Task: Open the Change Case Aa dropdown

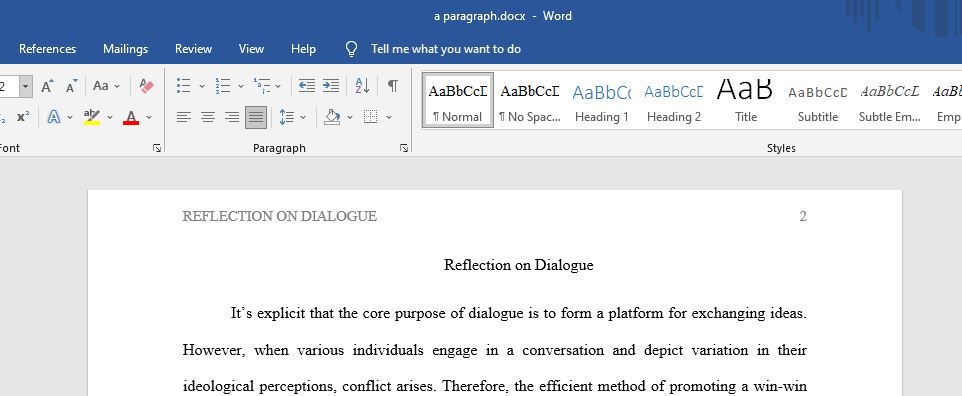Action: tap(107, 86)
